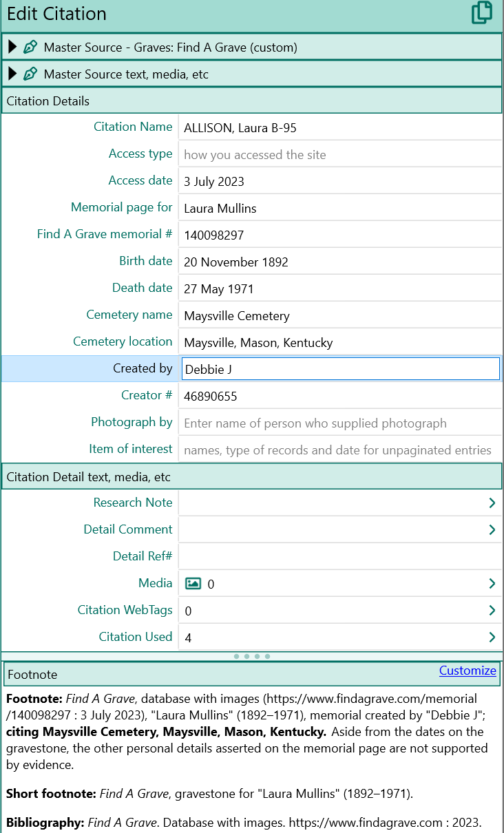Click the Item of interest field

[x=339, y=450]
